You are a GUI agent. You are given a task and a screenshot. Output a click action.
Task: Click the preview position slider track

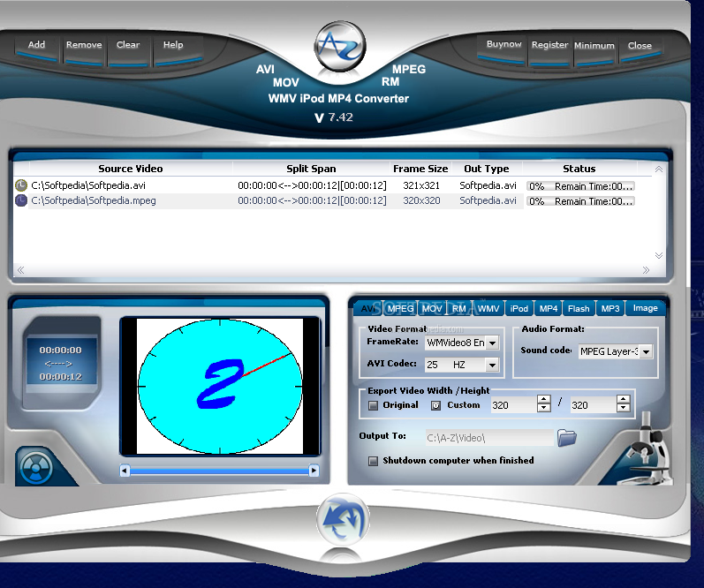[x=220, y=471]
